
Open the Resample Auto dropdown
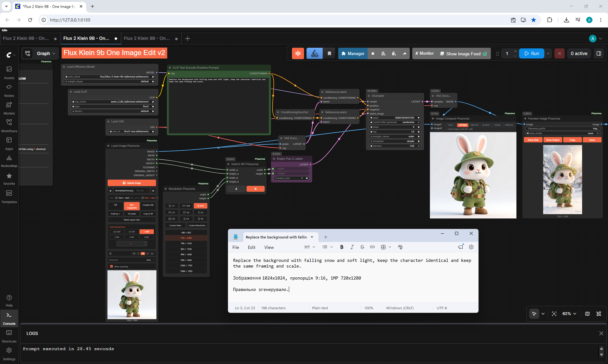click(x=132, y=260)
